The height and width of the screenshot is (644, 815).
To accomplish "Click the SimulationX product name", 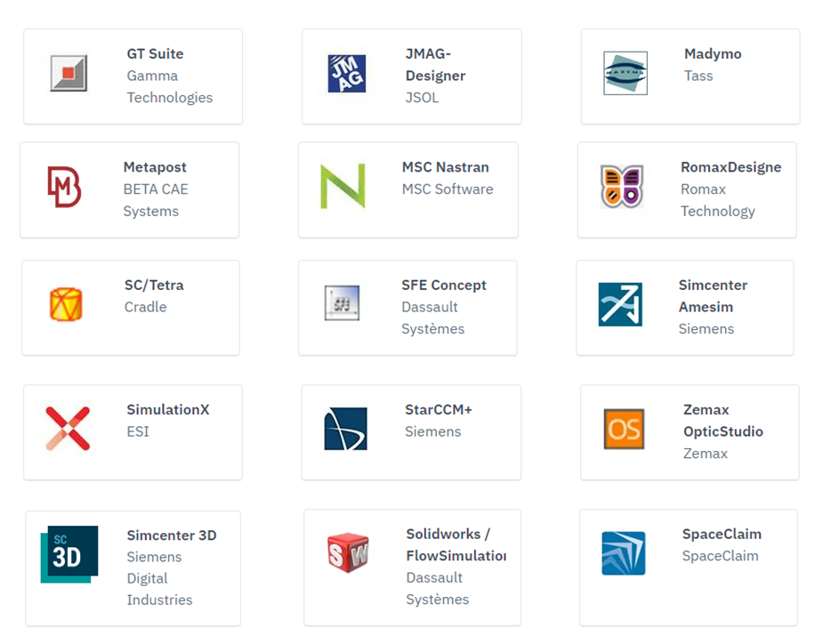I will tap(168, 410).
